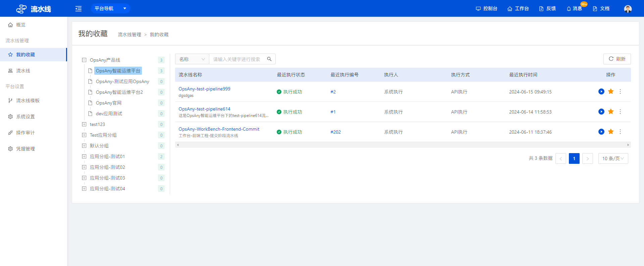
Task: Open more actions for OpsAny-test-pipeline999
Action: click(620, 91)
